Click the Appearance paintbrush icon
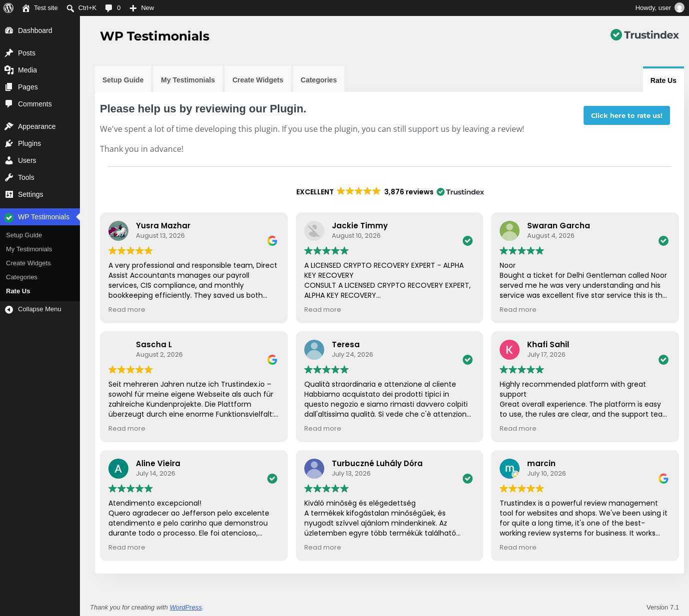689x616 pixels. (x=9, y=126)
